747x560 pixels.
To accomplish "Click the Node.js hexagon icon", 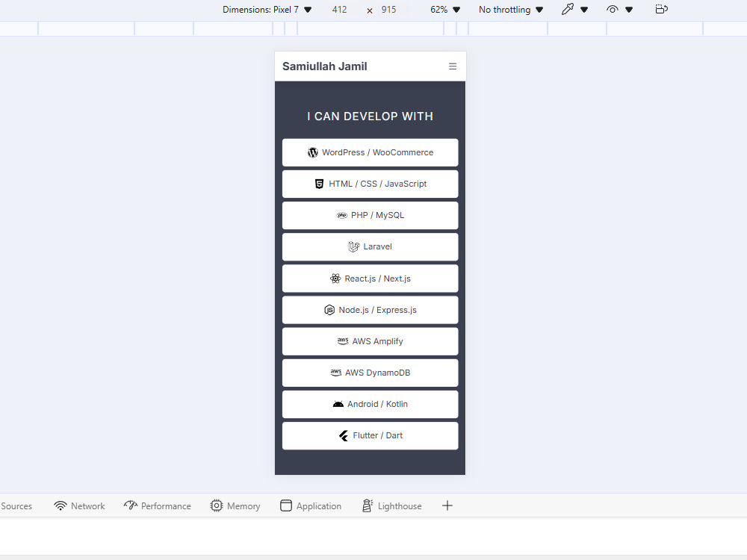I will pyautogui.click(x=329, y=310).
